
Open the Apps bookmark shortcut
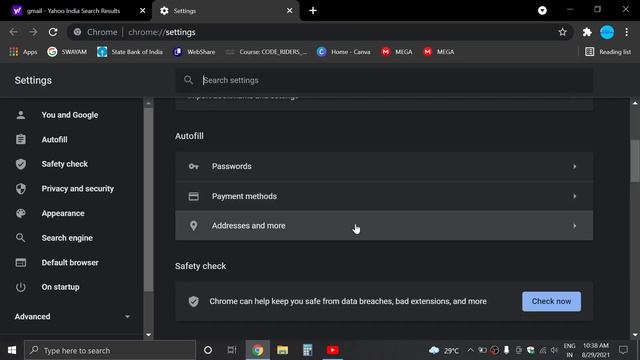(23, 52)
